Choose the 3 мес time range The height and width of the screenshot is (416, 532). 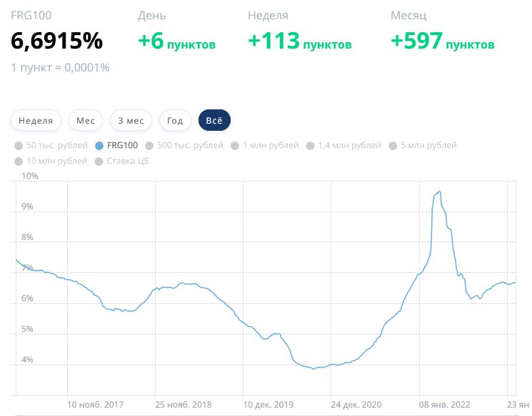coord(131,121)
